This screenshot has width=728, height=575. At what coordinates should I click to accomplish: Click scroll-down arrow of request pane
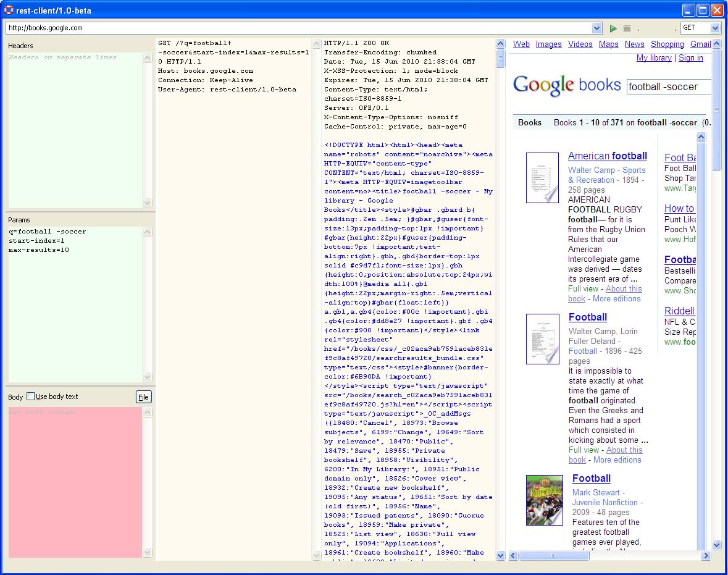point(317,555)
